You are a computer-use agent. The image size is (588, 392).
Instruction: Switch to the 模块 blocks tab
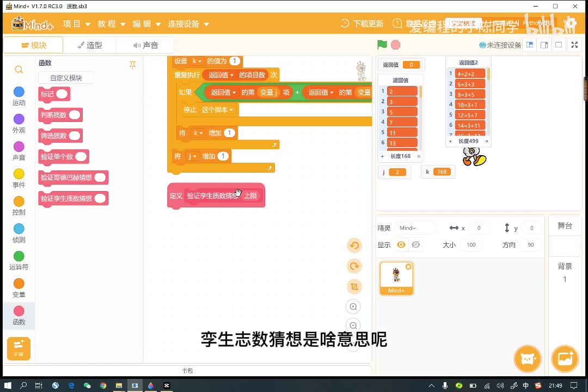[33, 45]
